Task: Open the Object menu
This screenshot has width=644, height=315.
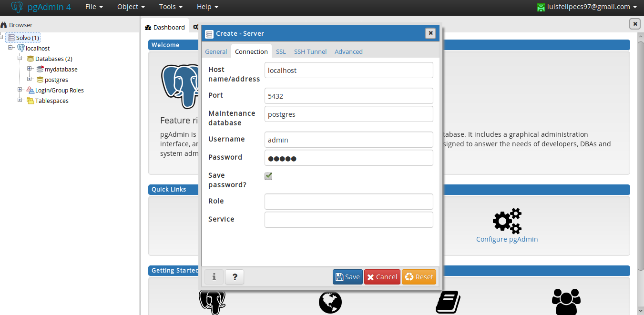Action: (131, 7)
